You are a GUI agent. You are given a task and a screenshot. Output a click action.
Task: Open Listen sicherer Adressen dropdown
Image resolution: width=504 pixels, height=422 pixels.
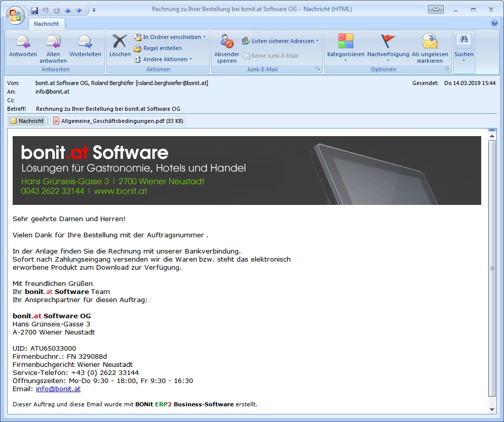(x=280, y=41)
